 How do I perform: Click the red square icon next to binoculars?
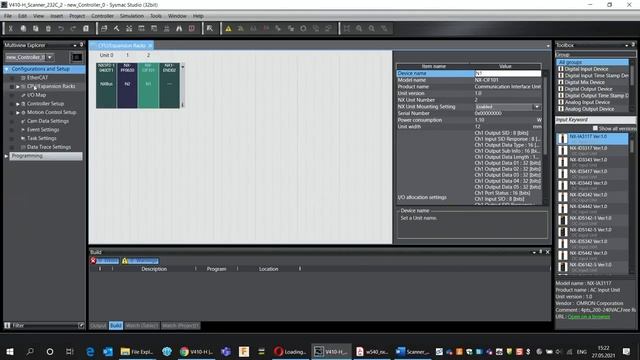pyautogui.click(x=191, y=29)
